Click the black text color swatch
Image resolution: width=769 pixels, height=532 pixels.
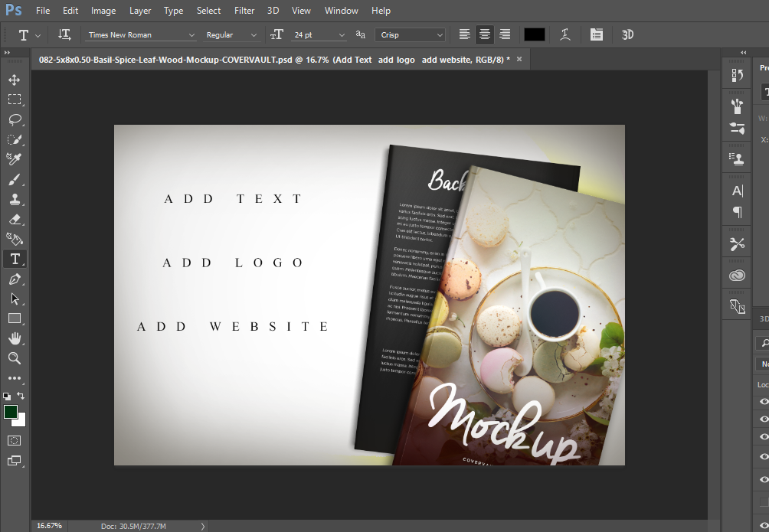point(534,34)
